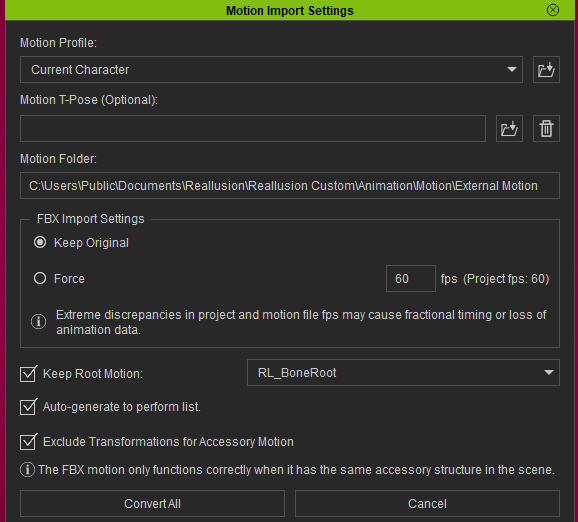Click the 'FBX Import Settings' group title

tap(90, 219)
